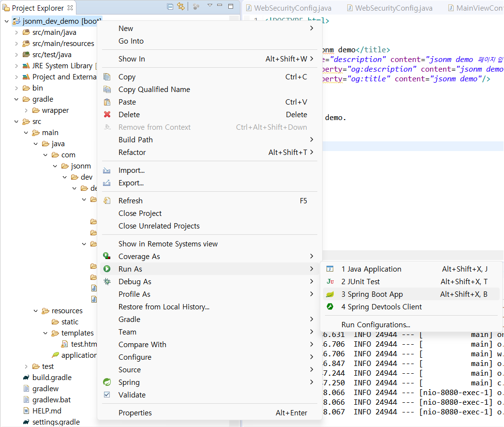Toggle Link with Editor icon
Screen dimensions: 504x427
pos(181,6)
